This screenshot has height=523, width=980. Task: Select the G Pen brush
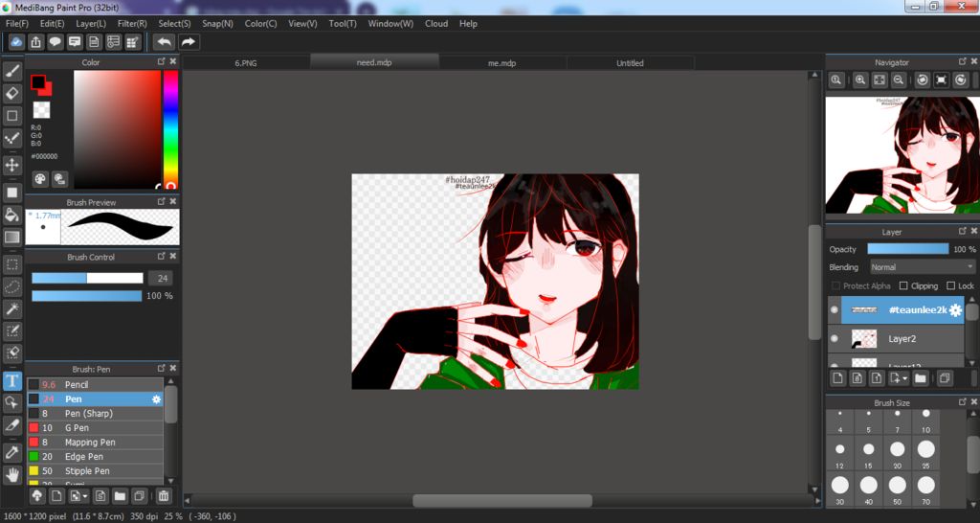click(x=95, y=428)
